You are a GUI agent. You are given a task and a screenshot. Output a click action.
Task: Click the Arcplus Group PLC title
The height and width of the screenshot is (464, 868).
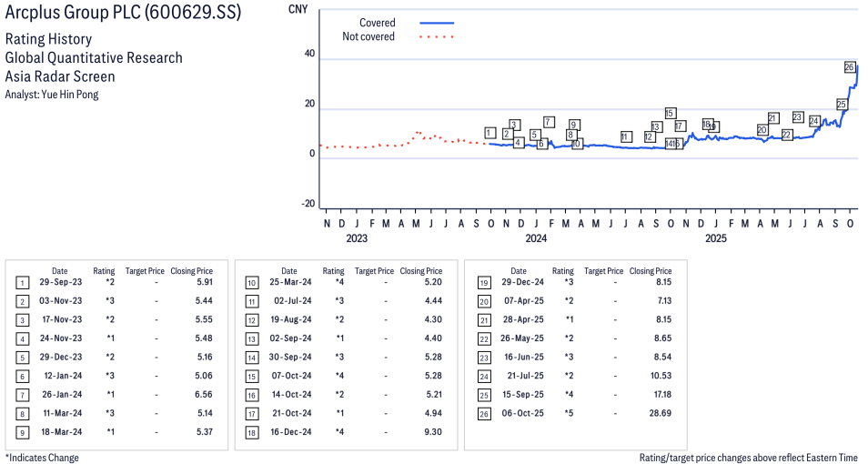[124, 15]
